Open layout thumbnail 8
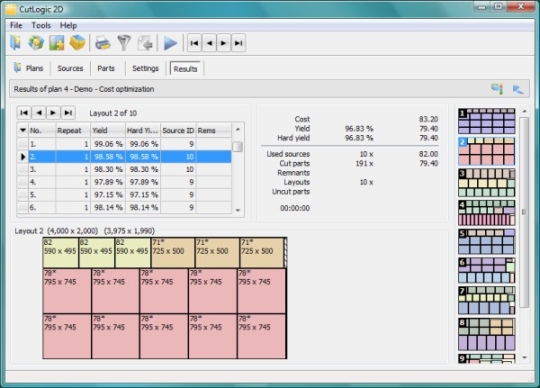This screenshot has height=388, width=540. pos(487,334)
